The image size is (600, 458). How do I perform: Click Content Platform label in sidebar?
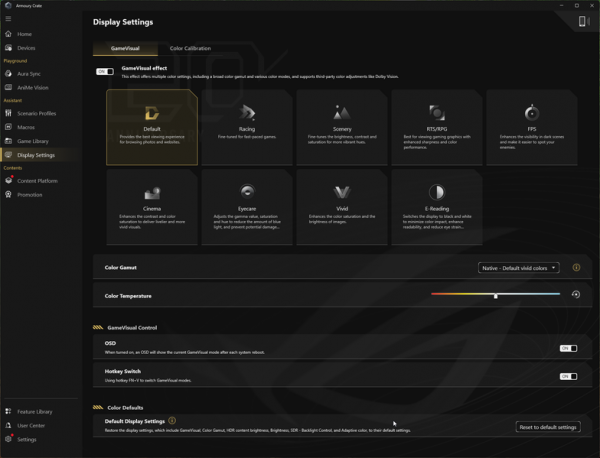[x=38, y=181]
